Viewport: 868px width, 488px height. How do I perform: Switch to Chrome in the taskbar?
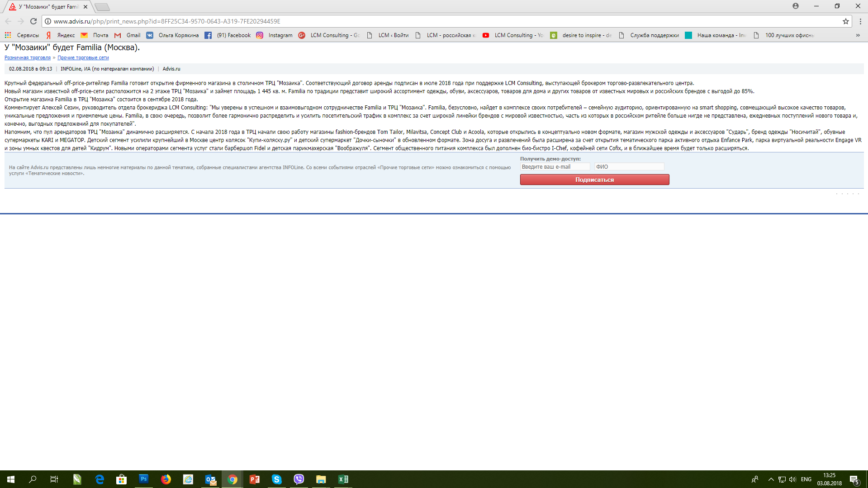click(x=232, y=479)
